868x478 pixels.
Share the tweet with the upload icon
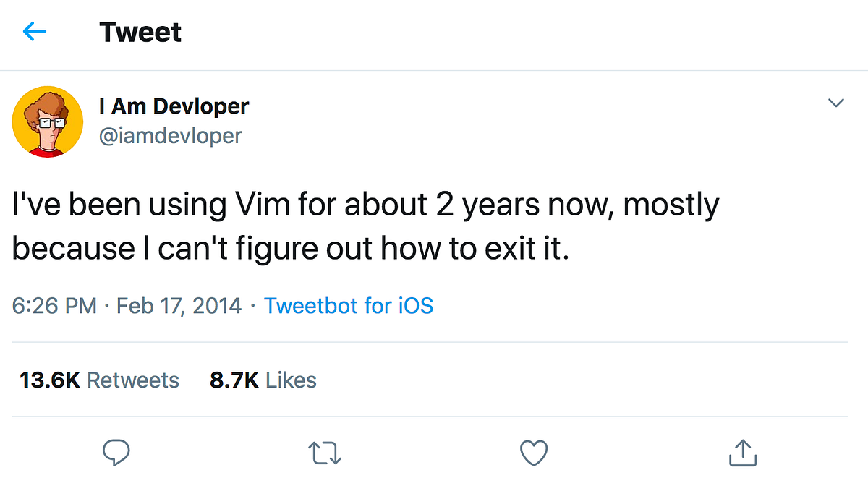click(742, 453)
